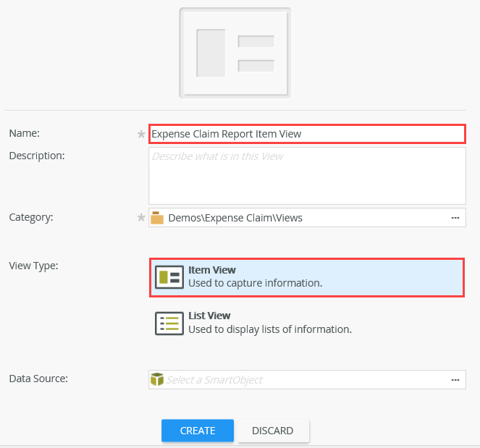Image resolution: width=480 pixels, height=448 pixels.
Task: Click the 'Demos\Expense Claim\Views' category path
Action: coord(235,217)
